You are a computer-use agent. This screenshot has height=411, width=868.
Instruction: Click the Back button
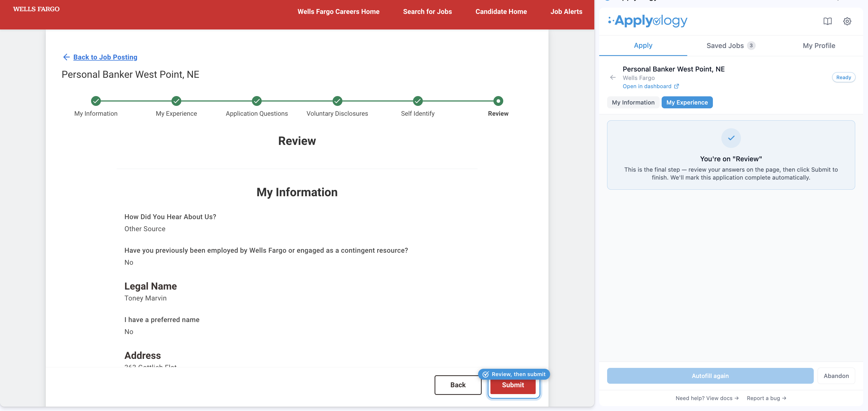458,385
